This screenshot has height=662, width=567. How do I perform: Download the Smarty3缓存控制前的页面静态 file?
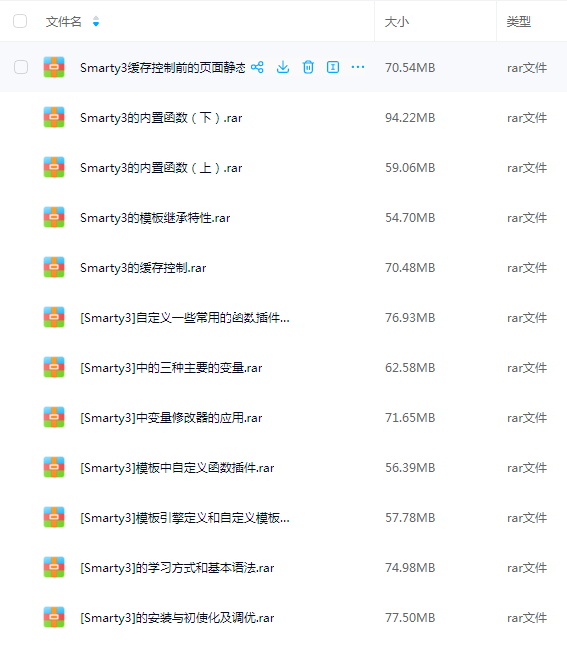tap(283, 67)
